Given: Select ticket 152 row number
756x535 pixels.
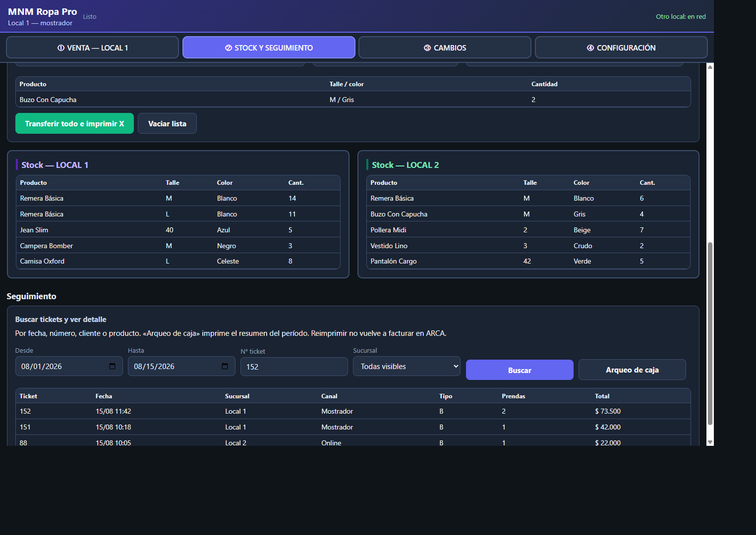Looking at the screenshot, I should click(x=25, y=411).
